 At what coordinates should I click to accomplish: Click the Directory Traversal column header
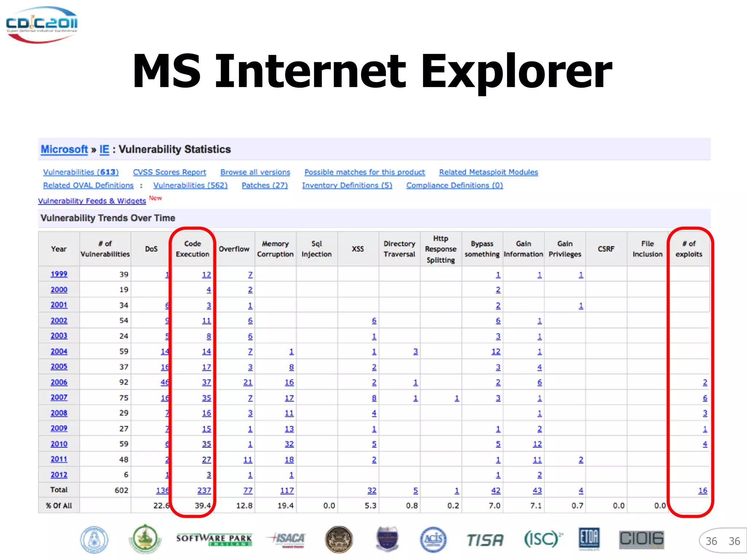pyautogui.click(x=399, y=249)
